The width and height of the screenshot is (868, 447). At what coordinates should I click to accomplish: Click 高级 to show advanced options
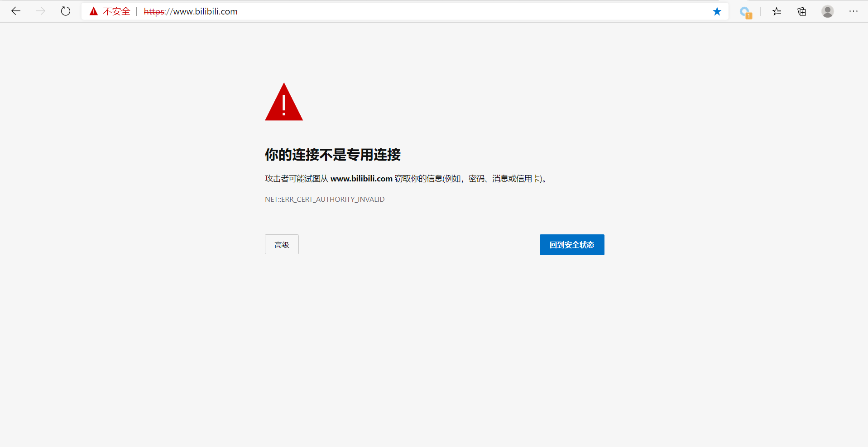point(281,244)
